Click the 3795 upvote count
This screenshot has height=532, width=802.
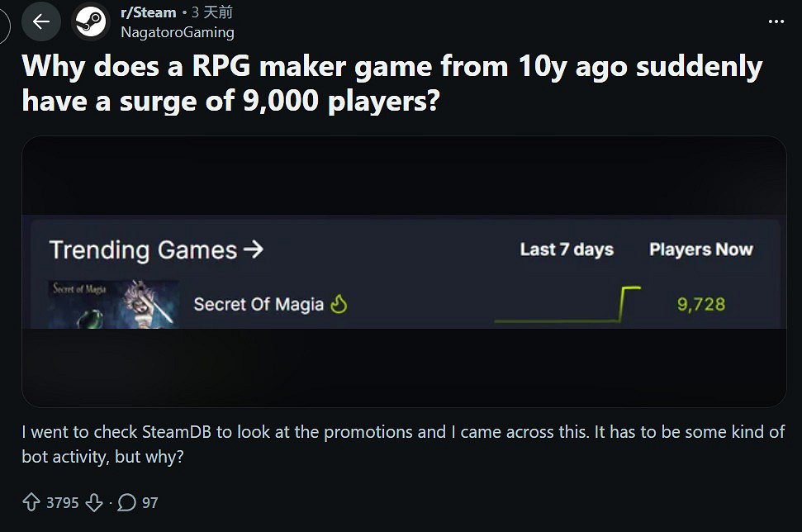pyautogui.click(x=62, y=502)
